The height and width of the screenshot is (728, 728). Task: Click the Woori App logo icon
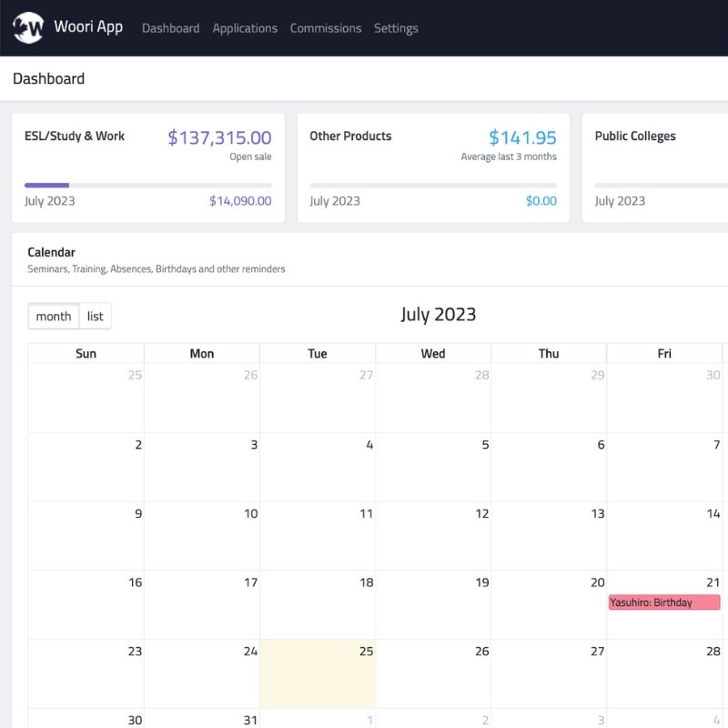coord(28,28)
